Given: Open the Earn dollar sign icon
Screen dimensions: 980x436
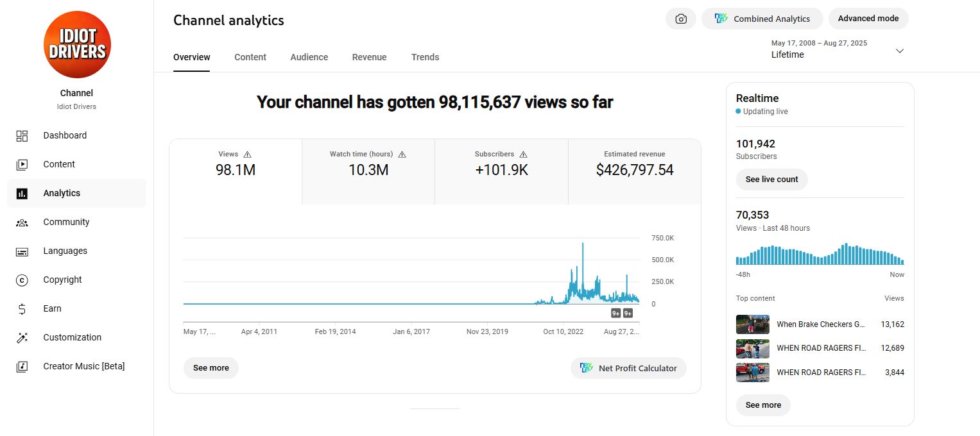Looking at the screenshot, I should [22, 309].
